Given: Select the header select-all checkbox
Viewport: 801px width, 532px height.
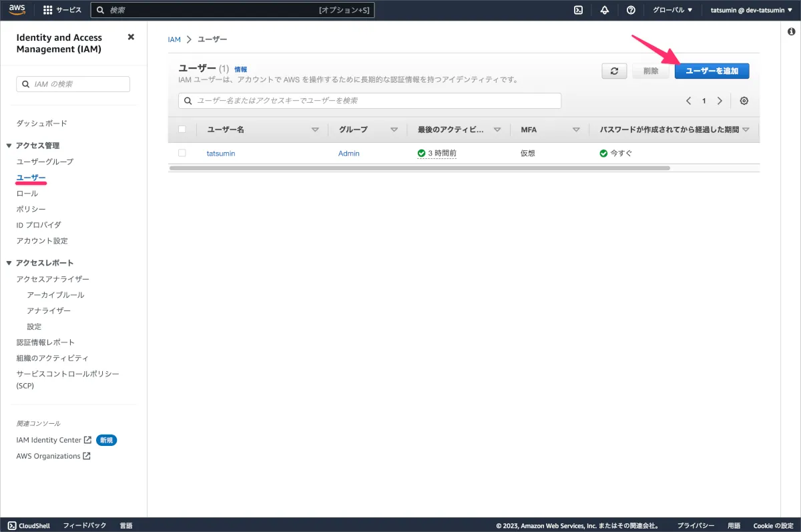Looking at the screenshot, I should point(182,129).
